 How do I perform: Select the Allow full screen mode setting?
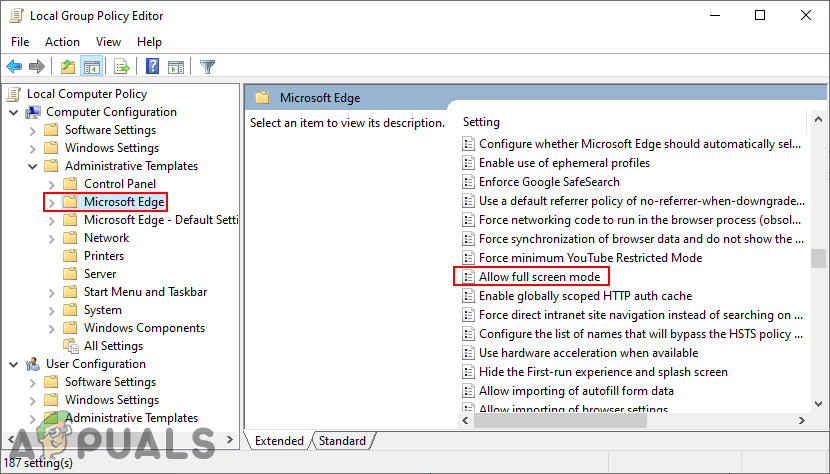[x=538, y=277]
